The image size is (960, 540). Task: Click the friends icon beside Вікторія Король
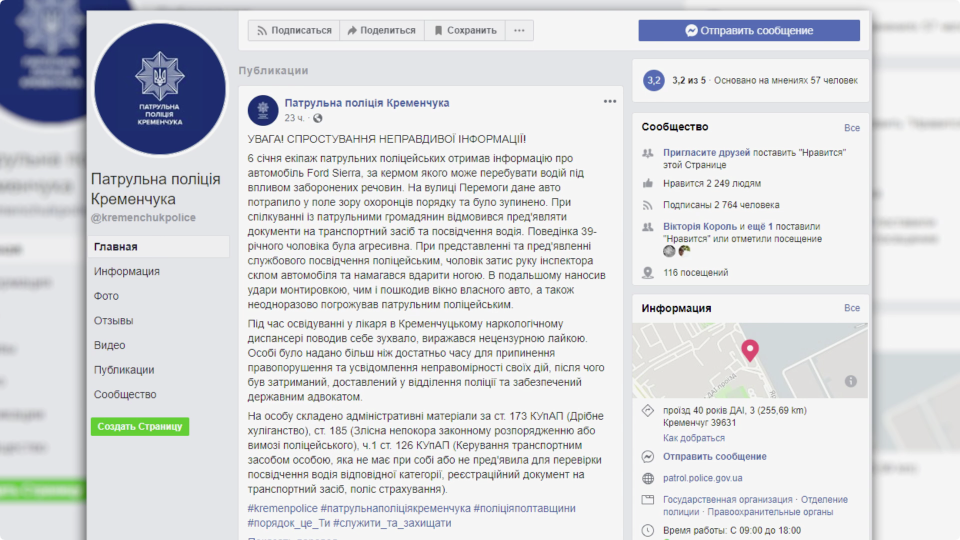[x=648, y=227]
